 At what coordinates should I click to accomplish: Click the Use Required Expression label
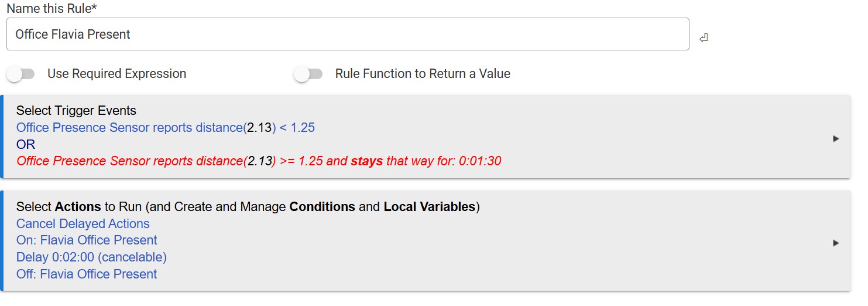(x=116, y=74)
